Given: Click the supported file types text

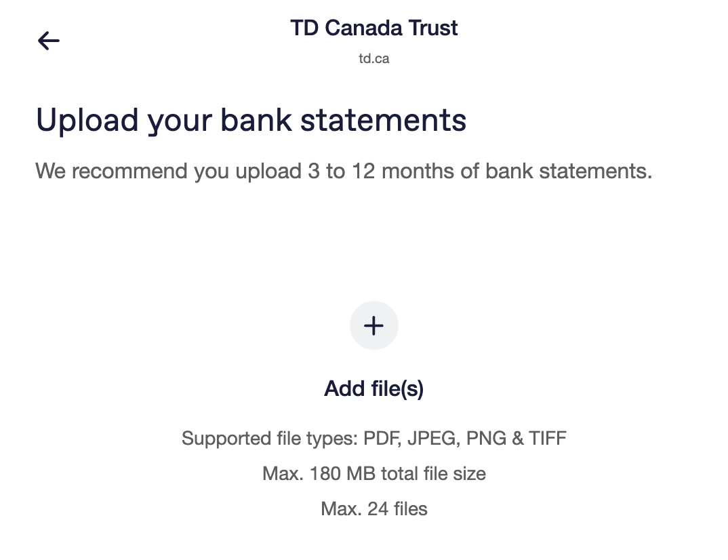Looking at the screenshot, I should click(373, 438).
